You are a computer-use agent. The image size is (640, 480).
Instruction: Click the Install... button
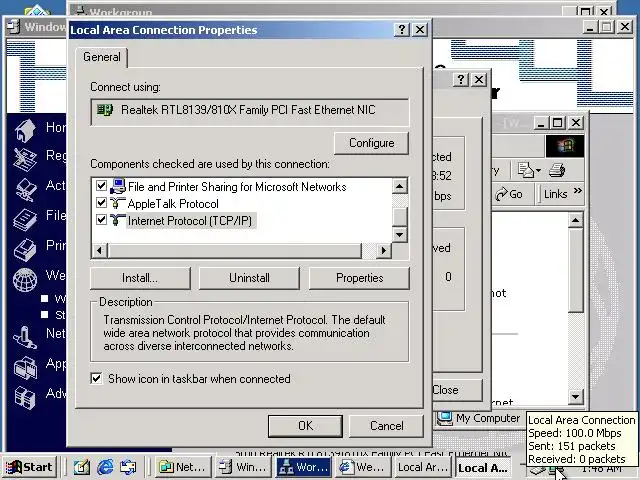point(140,278)
